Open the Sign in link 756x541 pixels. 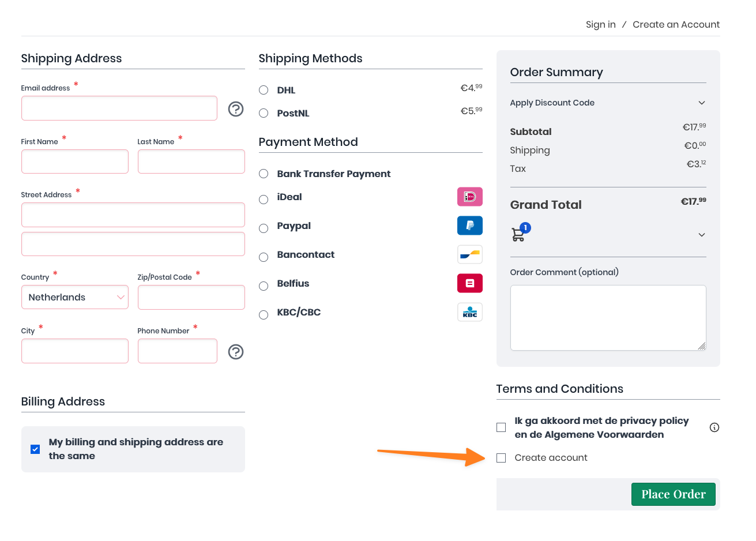[600, 24]
